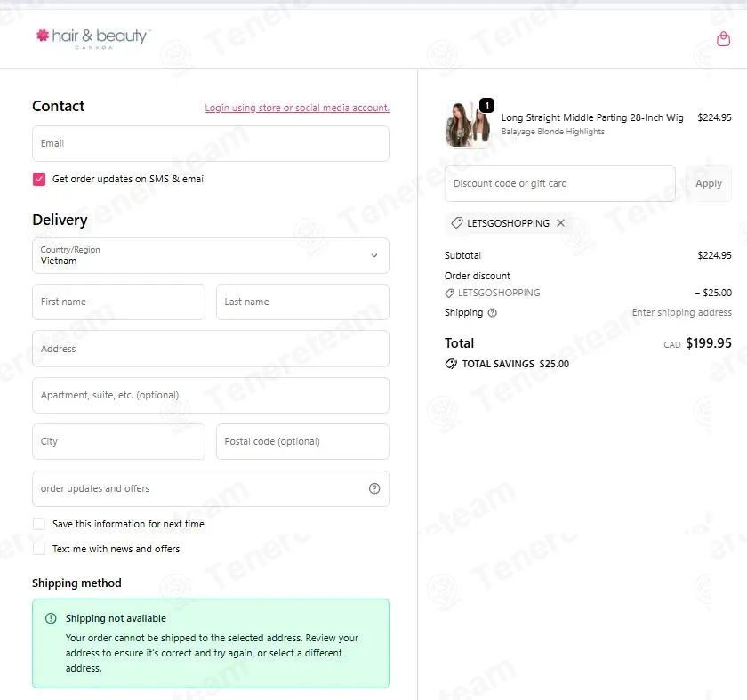Click the discount tag icon beside LETSGOSHOPPING chip
747x700 pixels.
(457, 223)
